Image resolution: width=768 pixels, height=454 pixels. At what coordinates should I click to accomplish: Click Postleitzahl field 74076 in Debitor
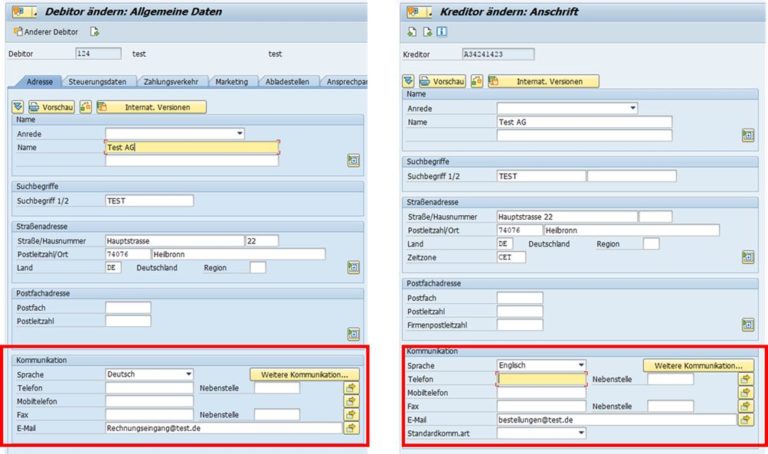point(128,254)
